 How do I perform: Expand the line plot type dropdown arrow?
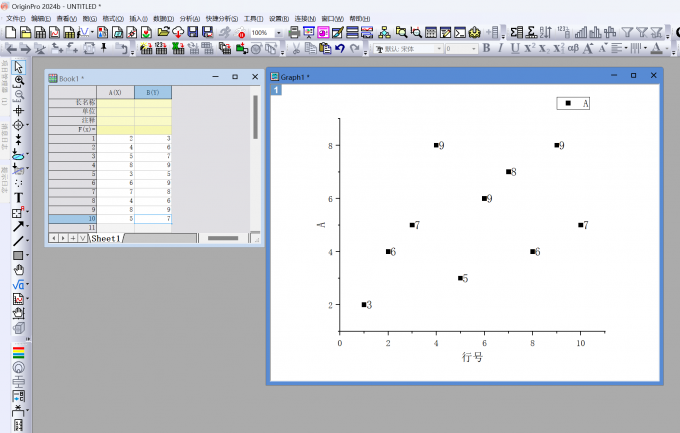[92, 32]
